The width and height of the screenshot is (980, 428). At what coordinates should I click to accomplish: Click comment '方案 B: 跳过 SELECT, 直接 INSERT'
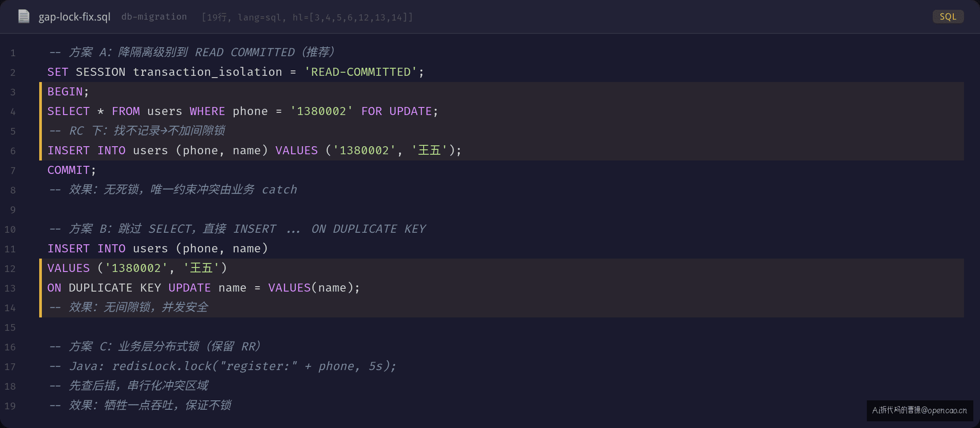click(237, 229)
